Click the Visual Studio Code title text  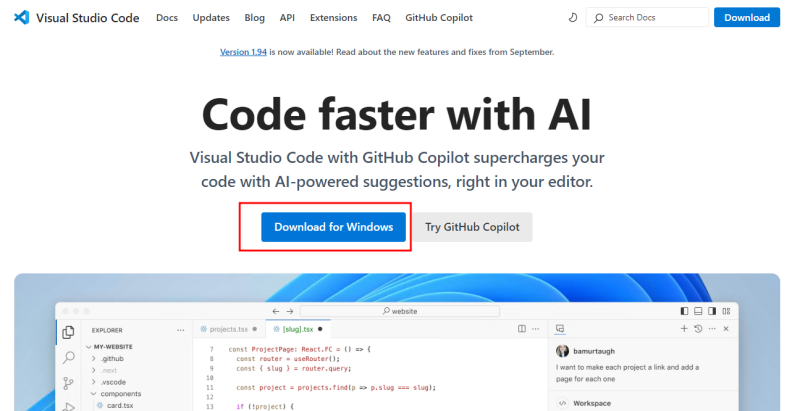[x=88, y=18]
